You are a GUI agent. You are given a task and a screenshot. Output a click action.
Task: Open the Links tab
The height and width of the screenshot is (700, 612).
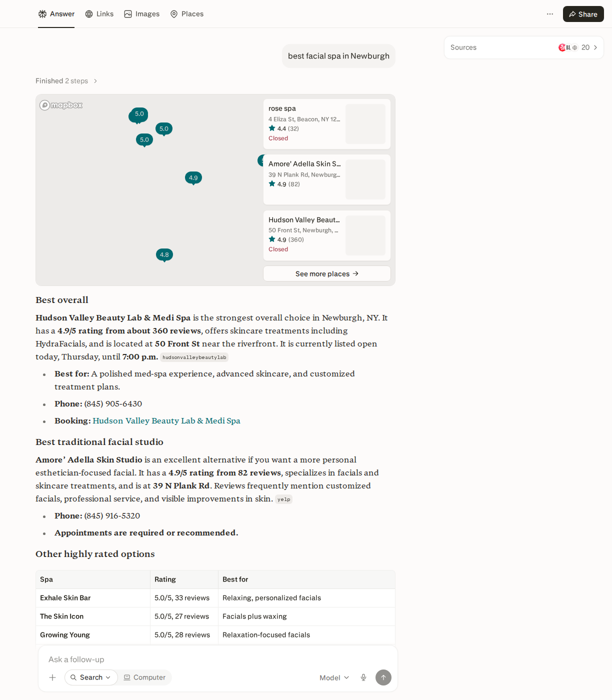pyautogui.click(x=99, y=14)
